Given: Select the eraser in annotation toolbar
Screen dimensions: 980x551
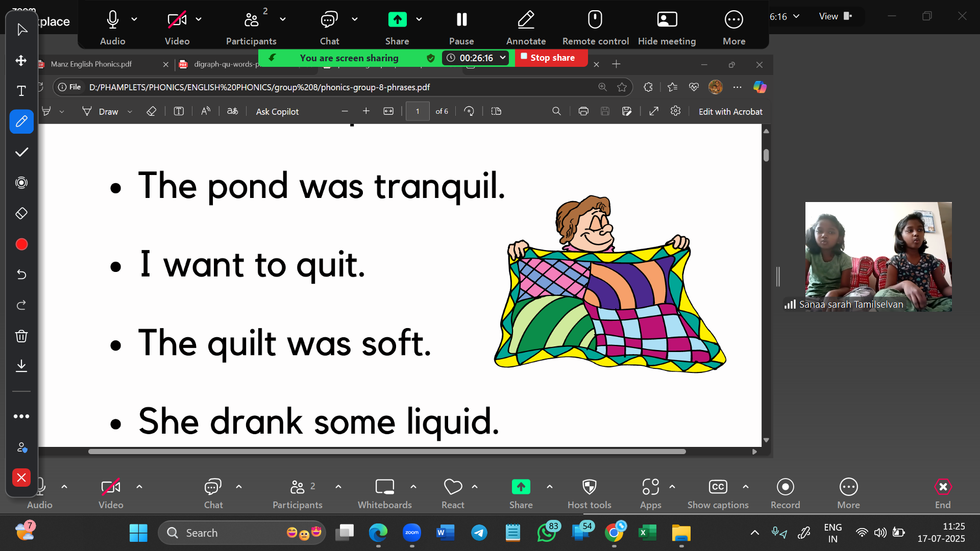Looking at the screenshot, I should (21, 213).
